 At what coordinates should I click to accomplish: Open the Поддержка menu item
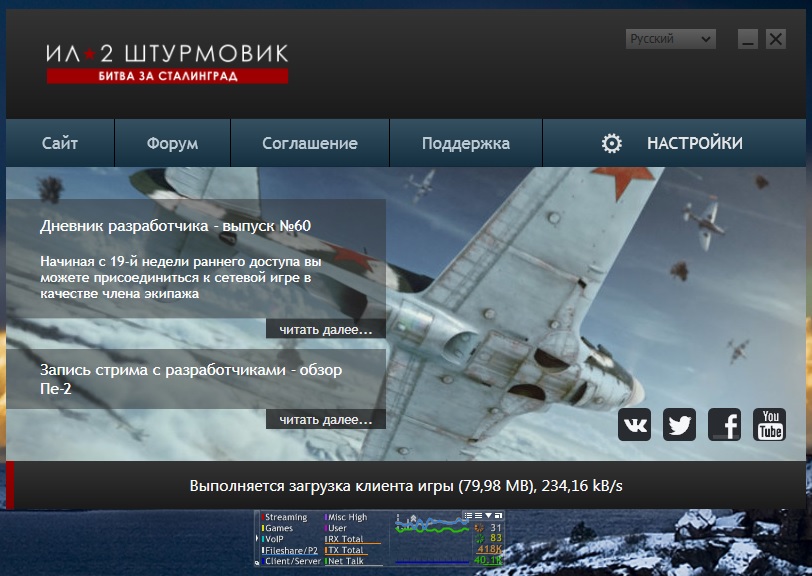click(466, 143)
